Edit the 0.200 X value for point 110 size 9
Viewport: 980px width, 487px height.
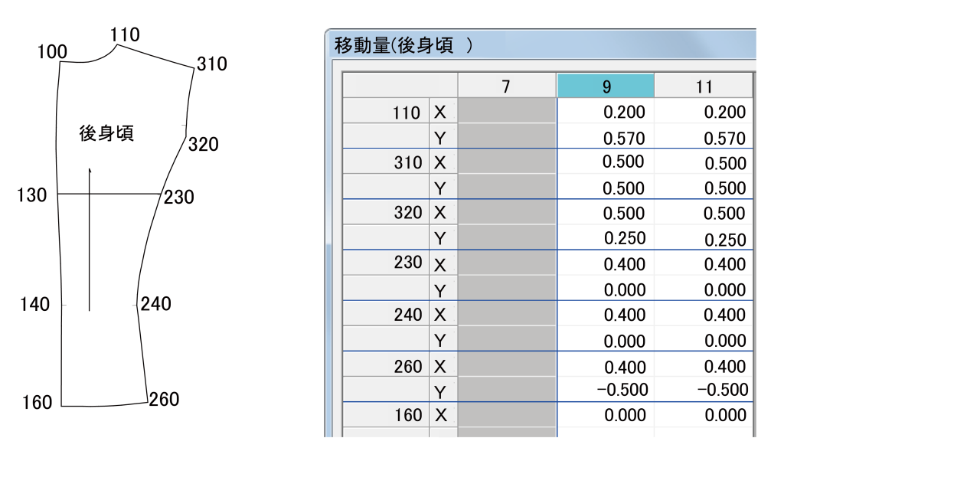pyautogui.click(x=605, y=112)
